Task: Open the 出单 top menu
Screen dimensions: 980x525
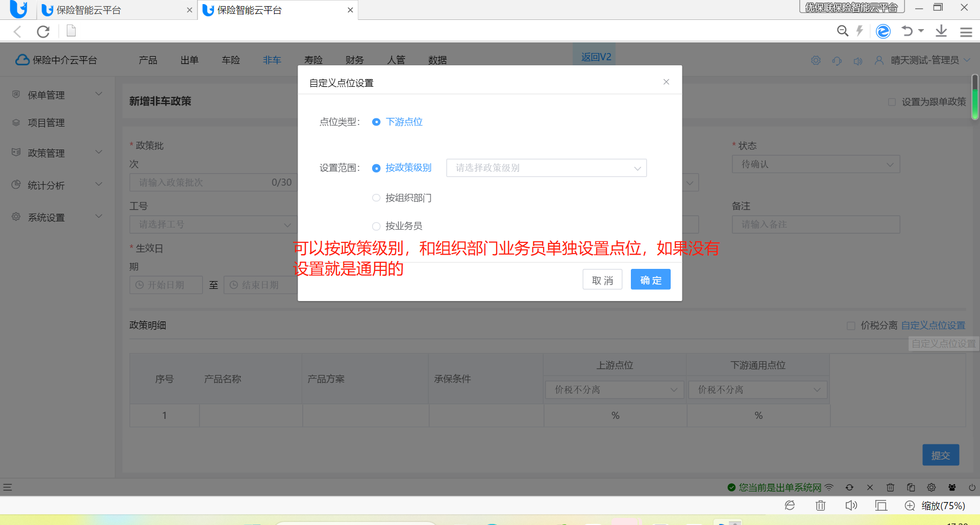Action: pyautogui.click(x=189, y=60)
